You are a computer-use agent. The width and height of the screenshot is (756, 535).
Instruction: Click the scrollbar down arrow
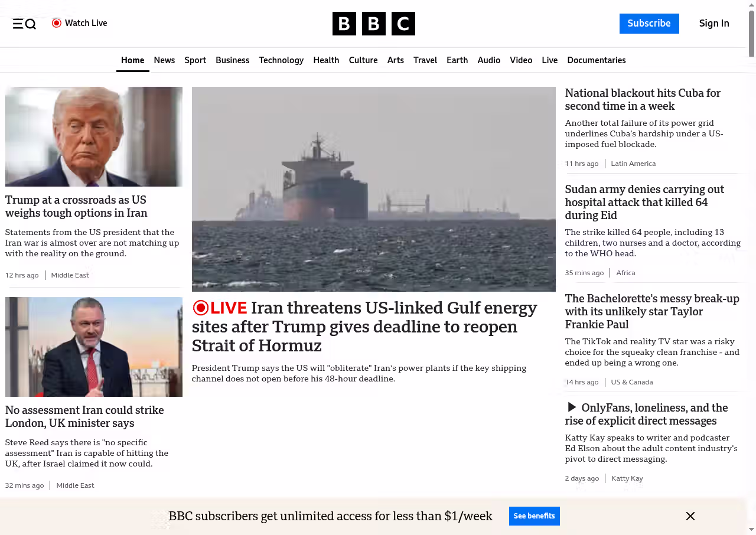click(751, 529)
